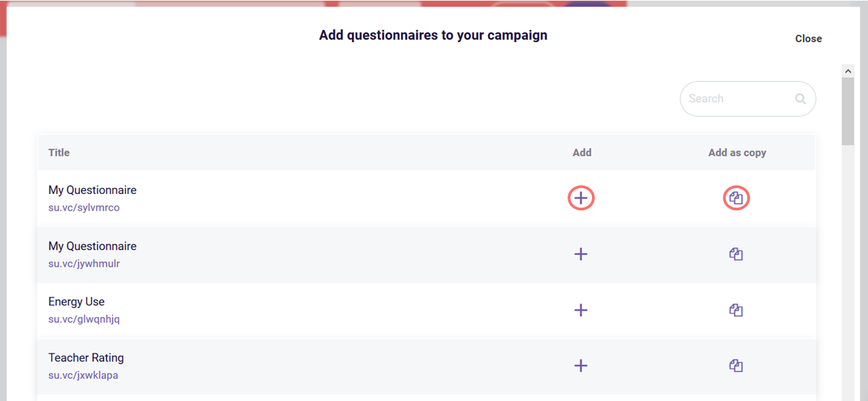The height and width of the screenshot is (401, 868).
Task: Select the Add column header
Action: (x=582, y=152)
